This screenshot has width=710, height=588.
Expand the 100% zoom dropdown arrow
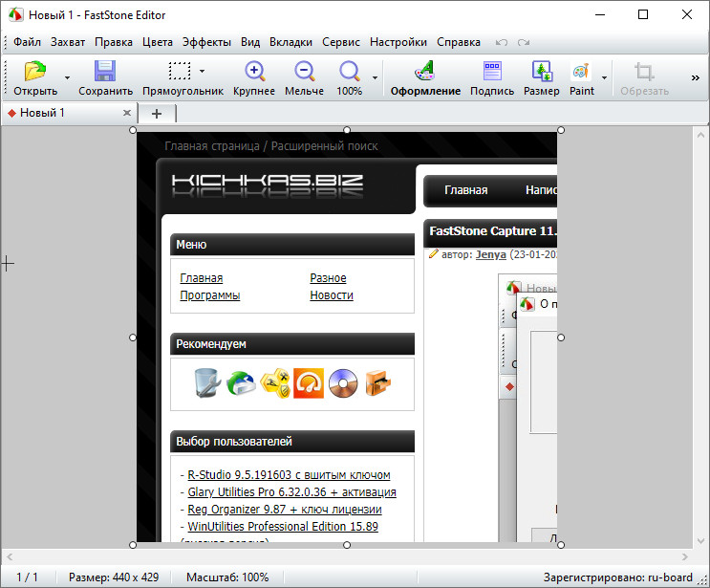click(x=375, y=77)
